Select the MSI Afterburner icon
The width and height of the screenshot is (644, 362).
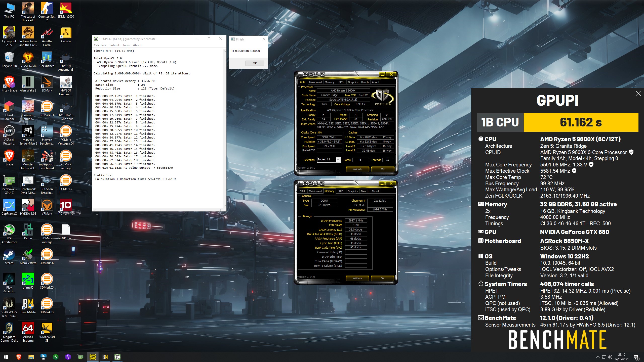pyautogui.click(x=9, y=234)
